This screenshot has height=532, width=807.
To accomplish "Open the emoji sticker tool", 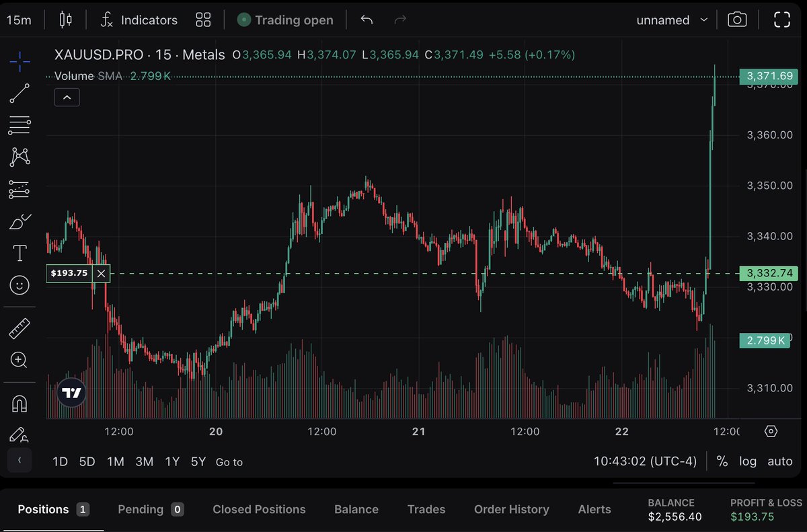I will [19, 285].
